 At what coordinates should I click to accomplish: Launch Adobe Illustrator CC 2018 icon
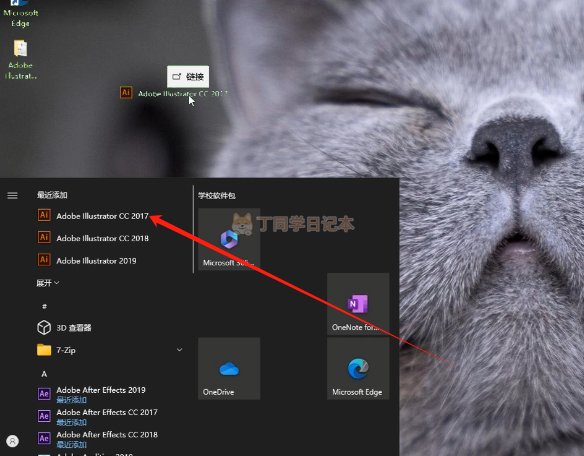(44, 237)
